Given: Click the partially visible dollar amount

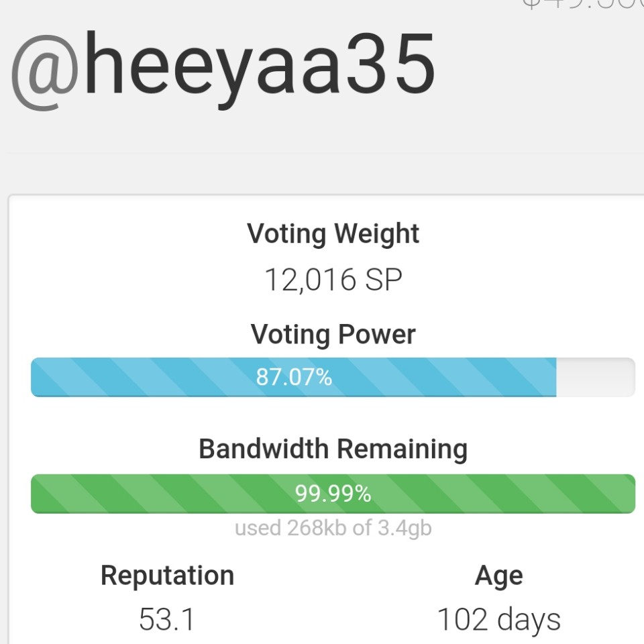Looking at the screenshot, I should click(582, 5).
